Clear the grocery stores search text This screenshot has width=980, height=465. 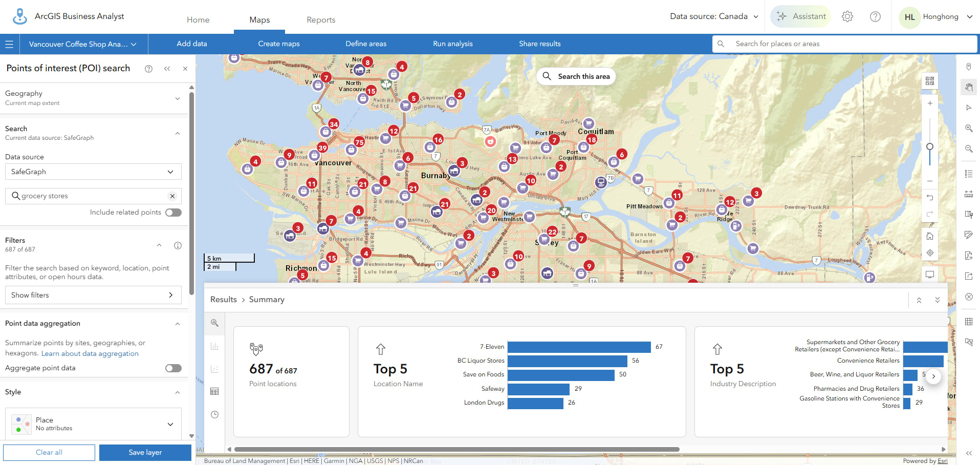point(172,196)
